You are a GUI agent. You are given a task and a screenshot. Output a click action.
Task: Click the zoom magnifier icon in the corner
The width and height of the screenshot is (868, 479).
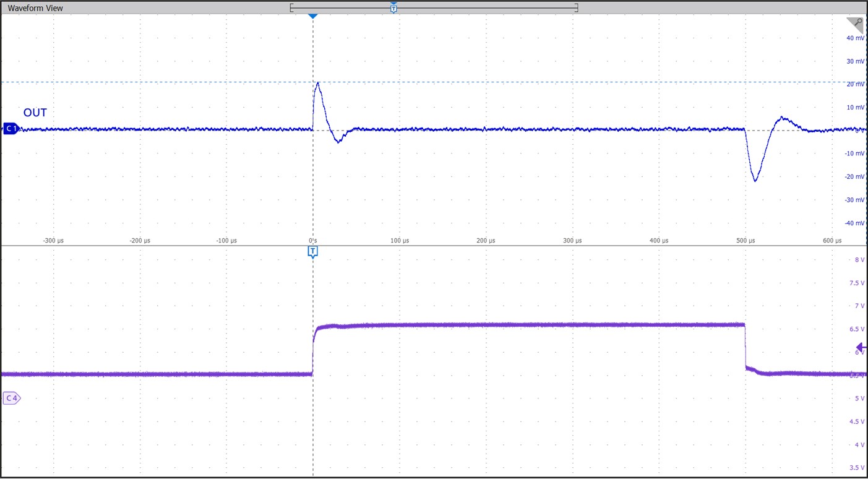[854, 25]
